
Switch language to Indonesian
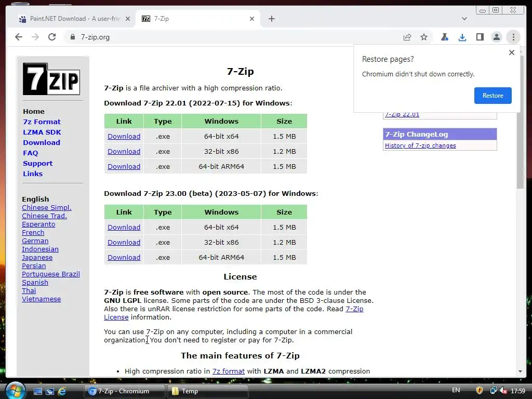[40, 249]
